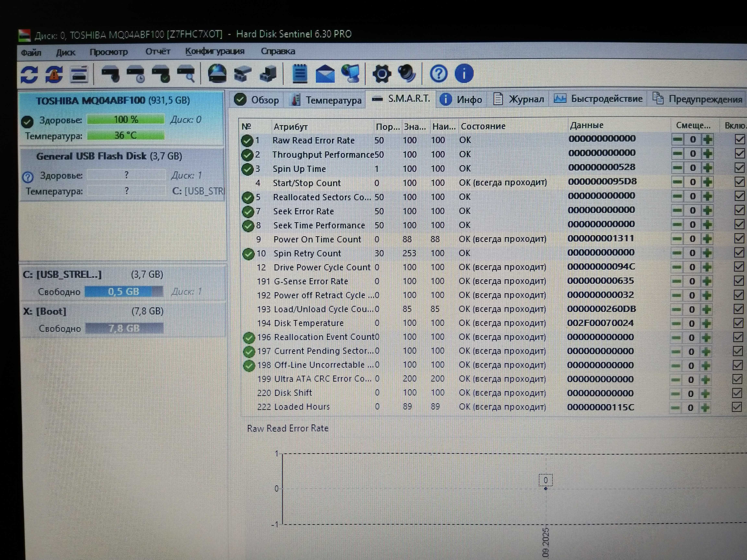Open the Отчёт menu
The height and width of the screenshot is (560, 747).
point(158,51)
